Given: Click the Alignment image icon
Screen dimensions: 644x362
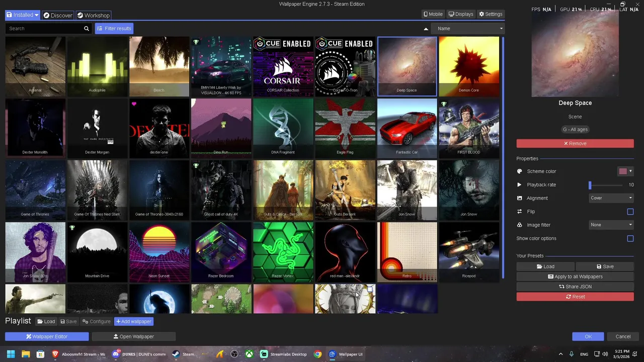Looking at the screenshot, I should [x=520, y=198].
